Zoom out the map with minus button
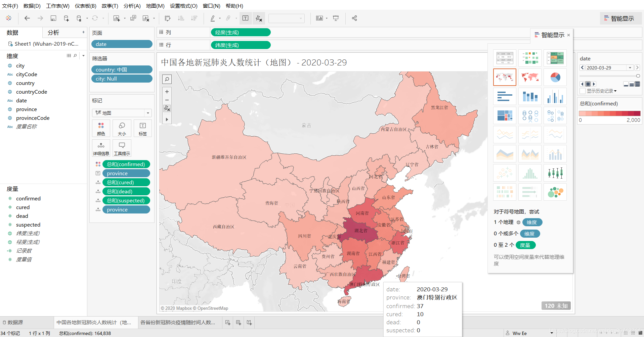Screen dimensions: 644x337 (x=167, y=100)
